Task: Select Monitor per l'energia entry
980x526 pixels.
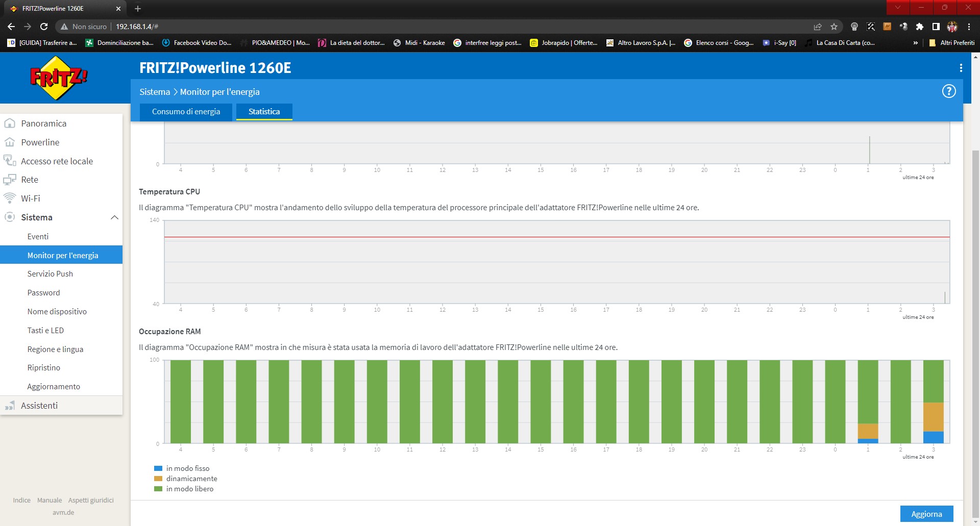Action: pos(61,255)
